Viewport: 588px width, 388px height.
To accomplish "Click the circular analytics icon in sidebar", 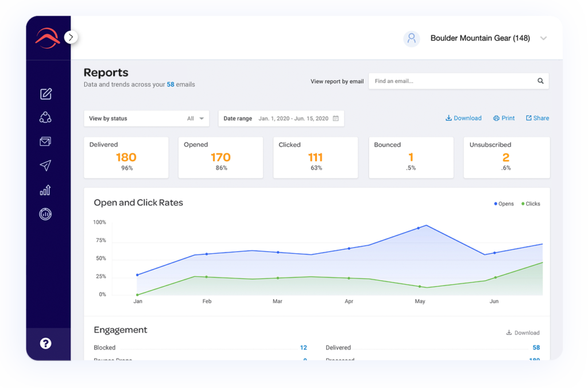I will [x=45, y=214].
